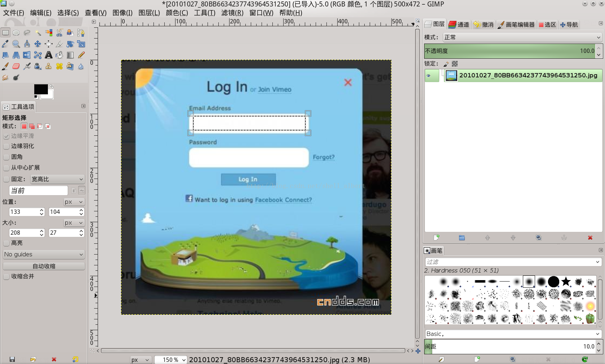Click the 自动收缩 button
The width and height of the screenshot is (605, 364).
pos(44,266)
